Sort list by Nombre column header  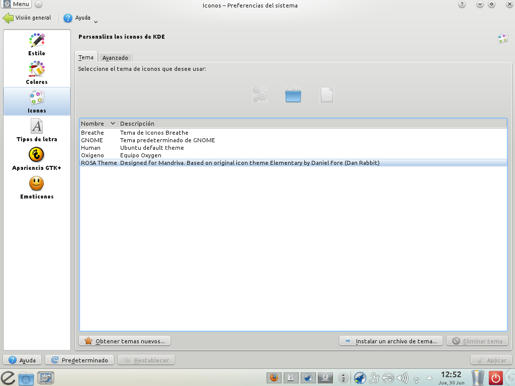98,123
